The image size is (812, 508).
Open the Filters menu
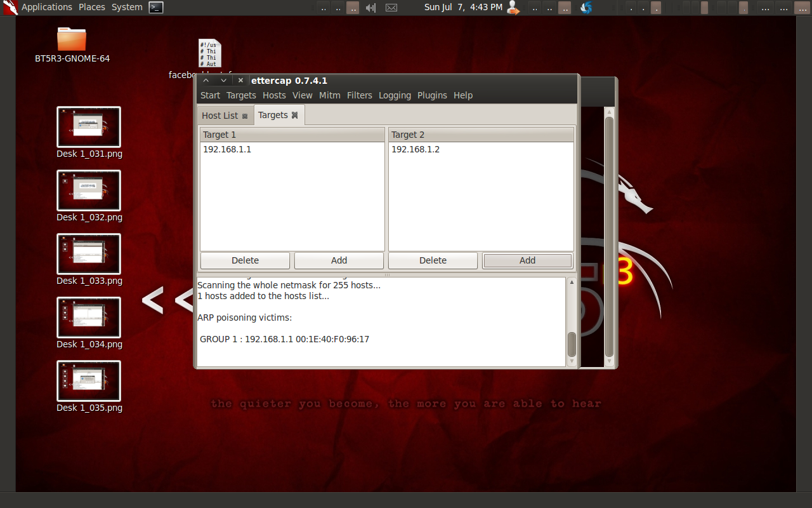pyautogui.click(x=359, y=95)
